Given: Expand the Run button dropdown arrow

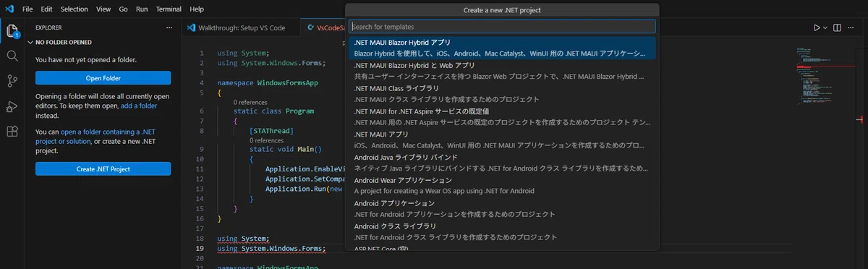Looking at the screenshot, I should (825, 27).
